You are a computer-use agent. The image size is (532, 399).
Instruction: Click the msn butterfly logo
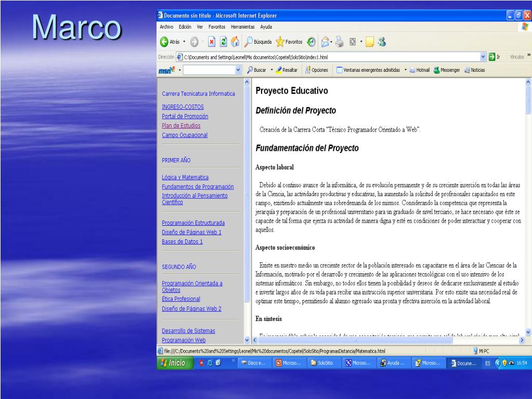[x=166, y=70]
